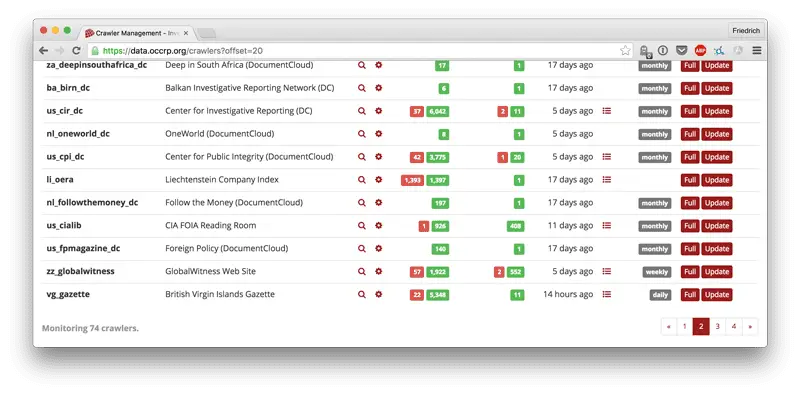The width and height of the screenshot is (800, 394).
Task: Run Full crawl for ba_birn_dc
Action: click(690, 88)
